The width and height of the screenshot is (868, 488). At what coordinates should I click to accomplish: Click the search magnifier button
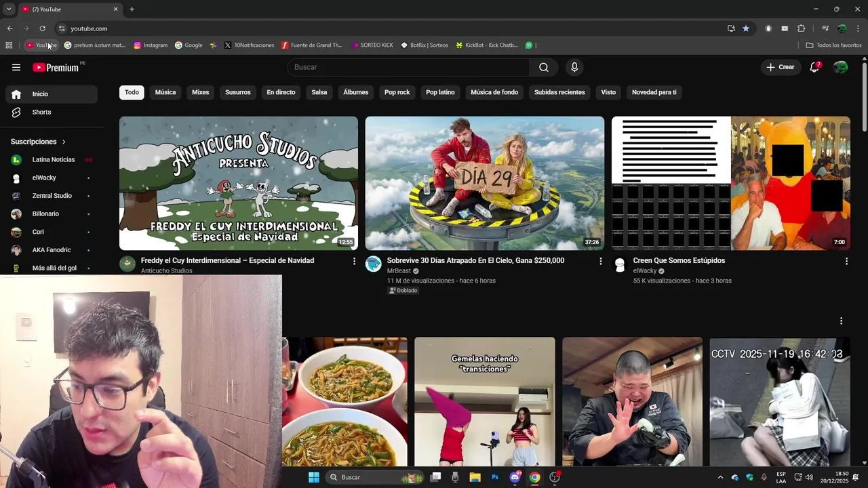point(544,67)
